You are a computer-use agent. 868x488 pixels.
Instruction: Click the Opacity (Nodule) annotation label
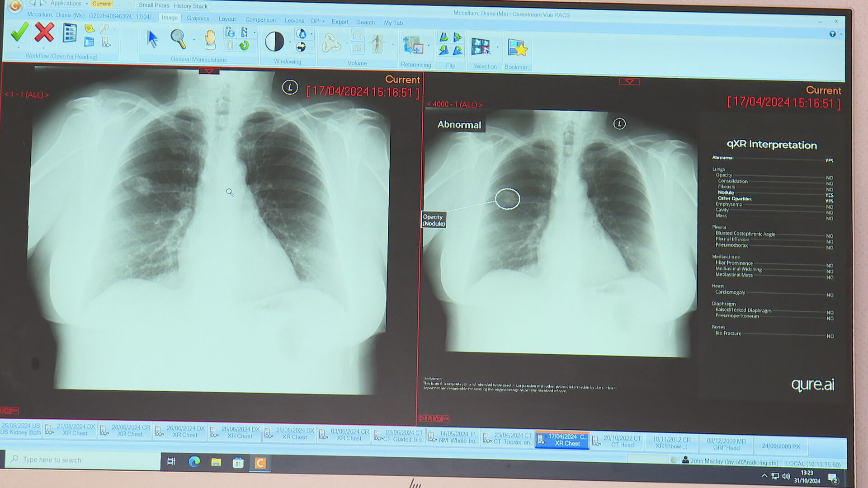click(x=434, y=220)
